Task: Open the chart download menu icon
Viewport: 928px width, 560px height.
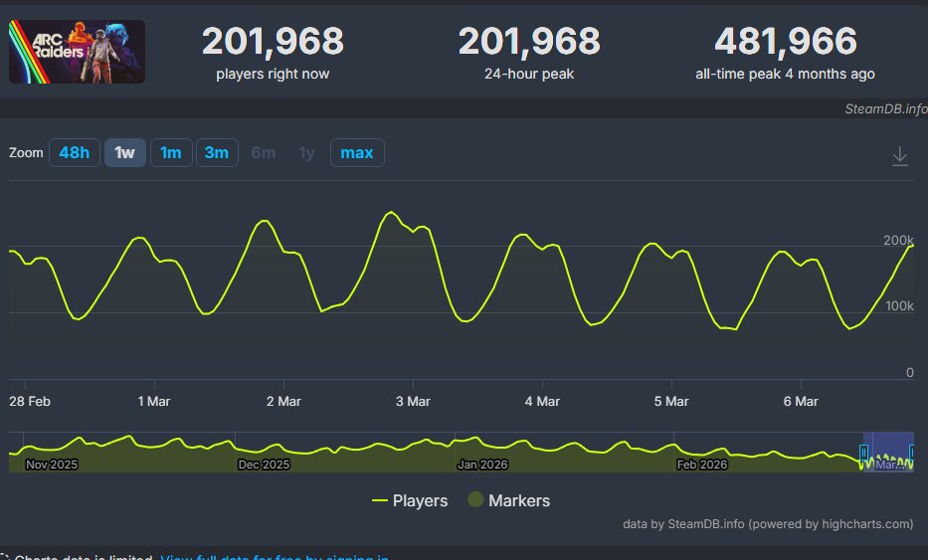Action: [x=899, y=156]
